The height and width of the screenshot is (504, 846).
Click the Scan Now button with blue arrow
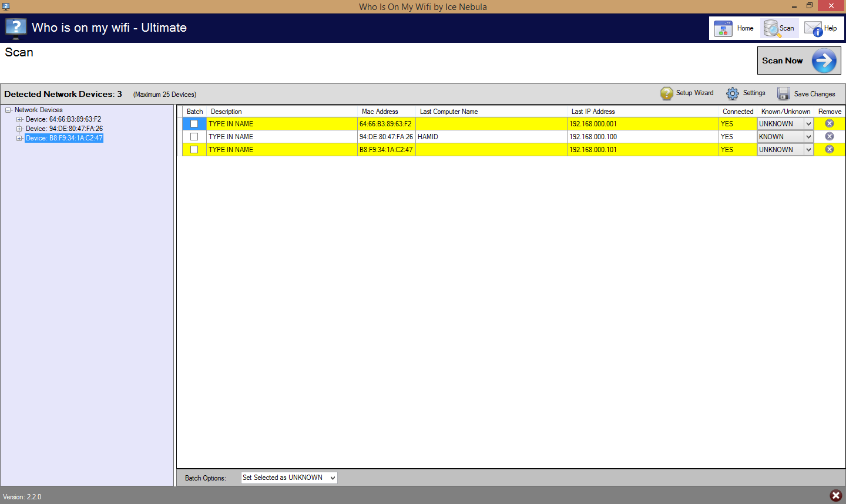[x=799, y=61]
